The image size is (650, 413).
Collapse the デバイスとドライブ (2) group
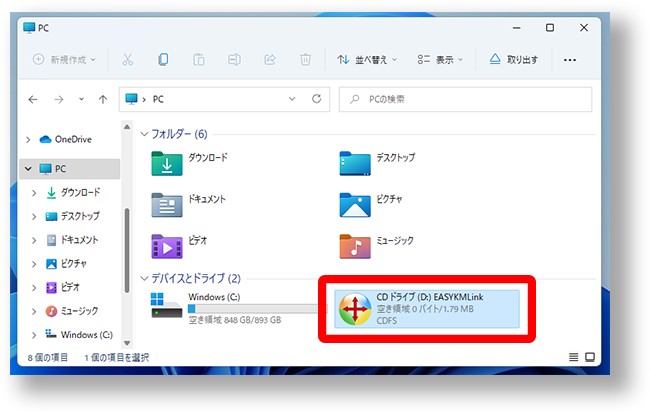tap(144, 278)
